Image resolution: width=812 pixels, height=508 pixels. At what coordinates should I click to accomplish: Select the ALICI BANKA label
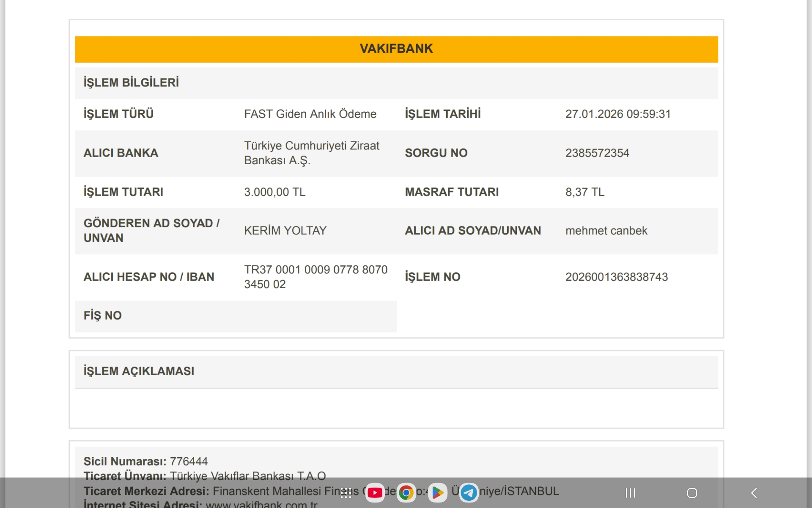point(121,153)
